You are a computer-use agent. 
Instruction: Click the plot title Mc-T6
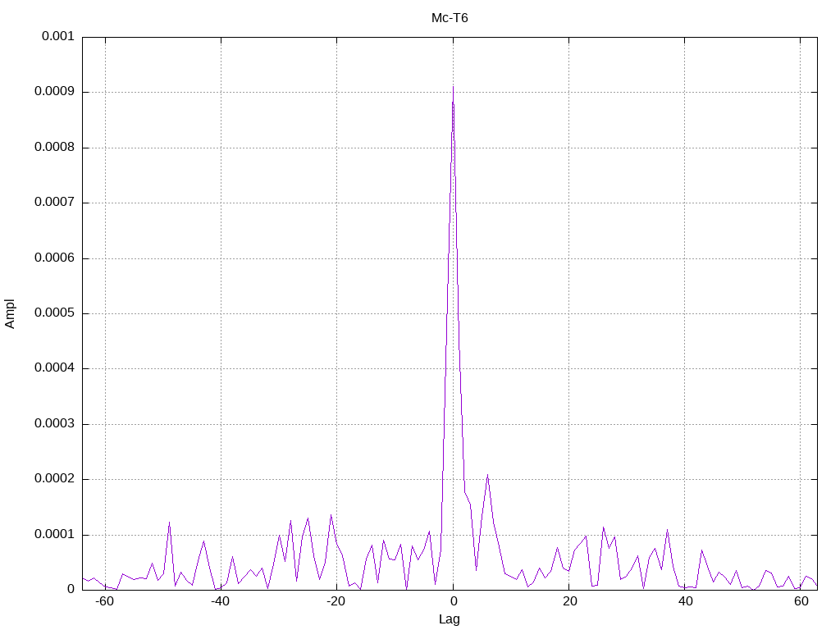pyautogui.click(x=450, y=18)
